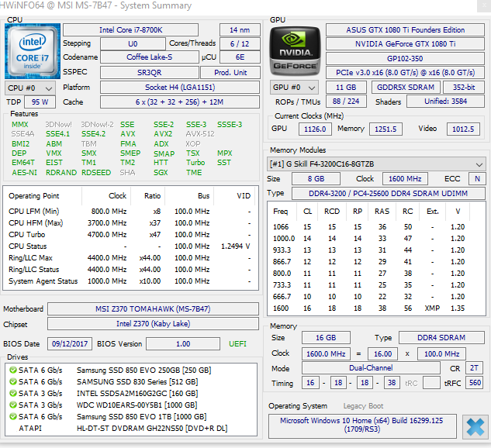Viewport: 491px width, 448px height.
Task: Click the memory module Size 8 GB field
Action: pos(316,179)
